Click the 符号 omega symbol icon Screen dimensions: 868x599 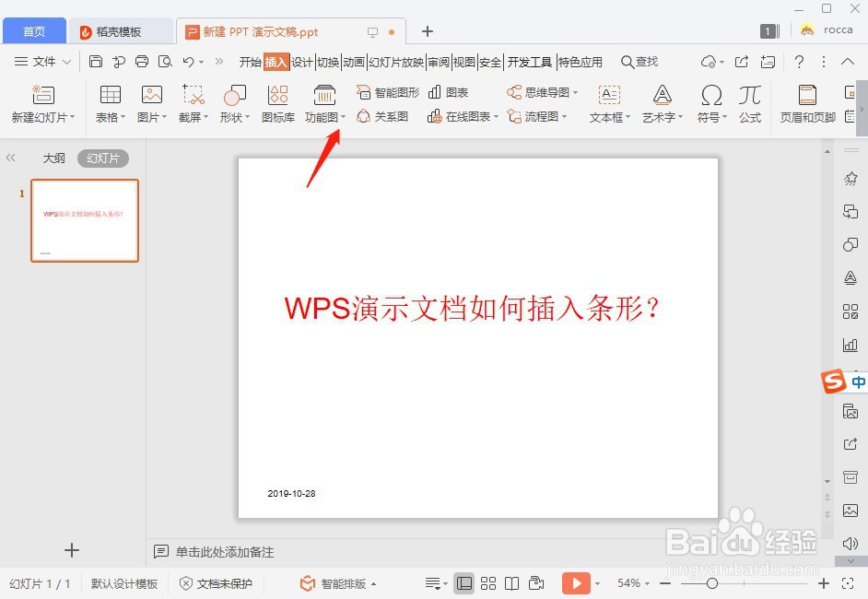coord(711,95)
